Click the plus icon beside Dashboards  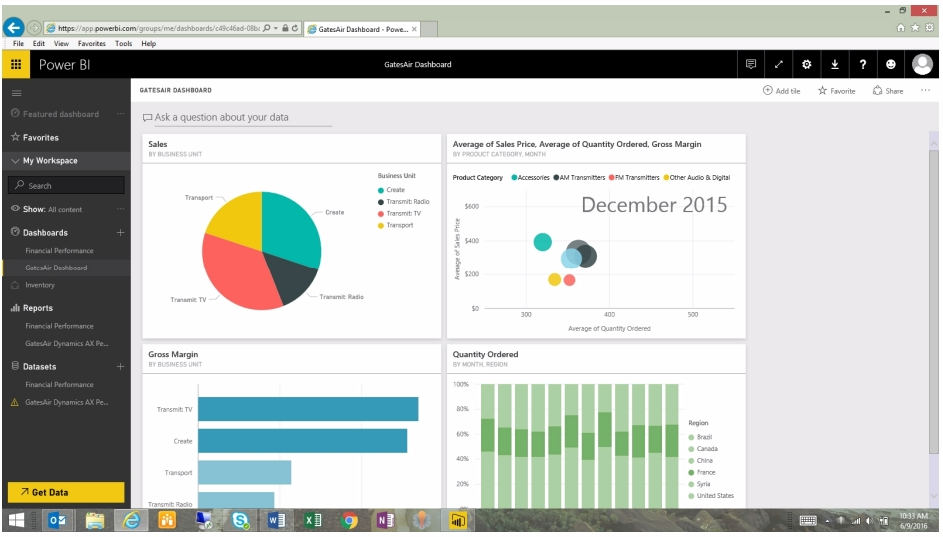120,233
